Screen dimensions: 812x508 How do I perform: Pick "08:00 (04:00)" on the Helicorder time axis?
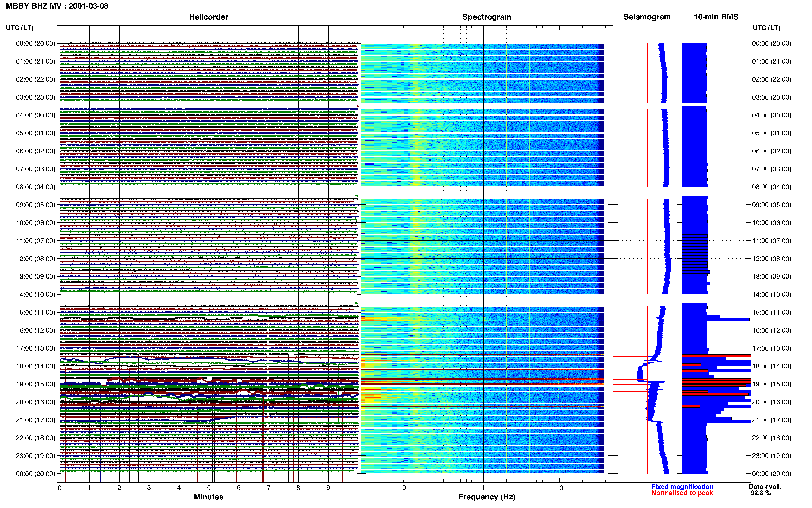36,187
